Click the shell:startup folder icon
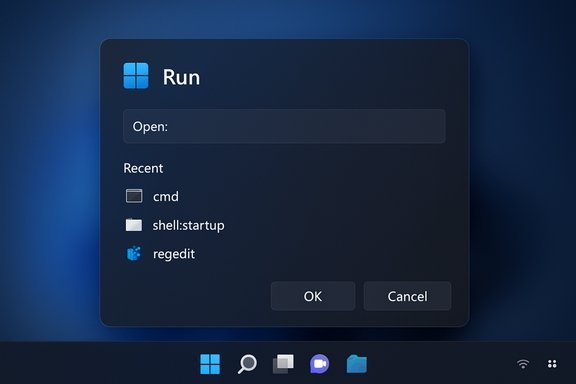The image size is (576, 384). [x=134, y=225]
